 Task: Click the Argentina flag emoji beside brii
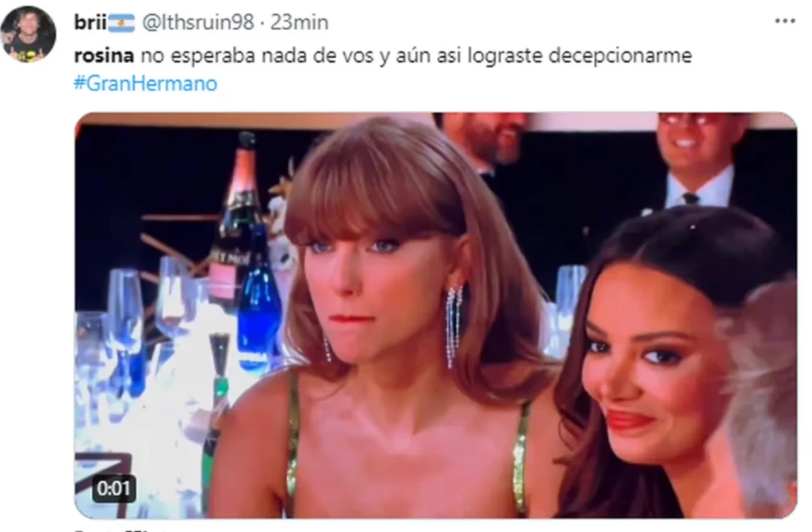(x=121, y=23)
